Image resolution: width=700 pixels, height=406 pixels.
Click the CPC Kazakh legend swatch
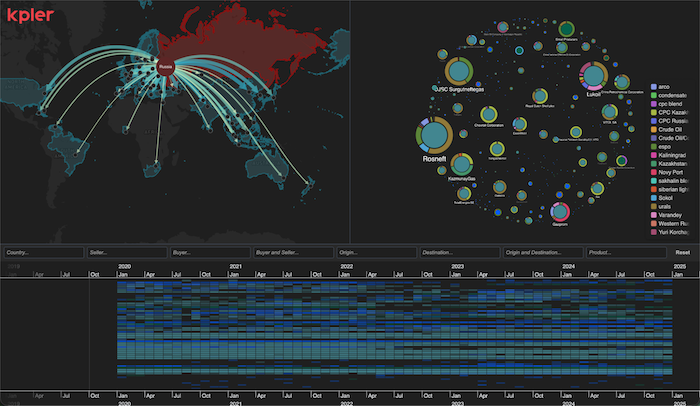point(654,113)
